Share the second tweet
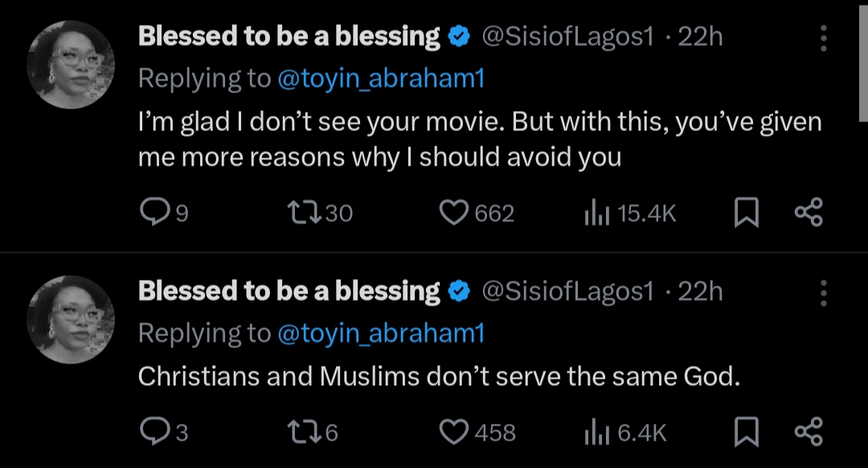868x468 pixels. pos(808,433)
